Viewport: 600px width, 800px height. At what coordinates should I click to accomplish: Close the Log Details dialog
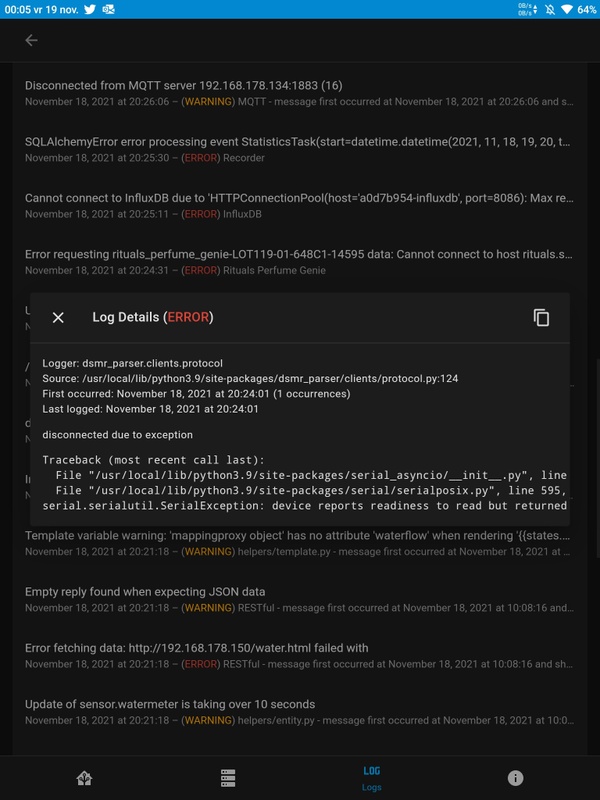click(58, 317)
